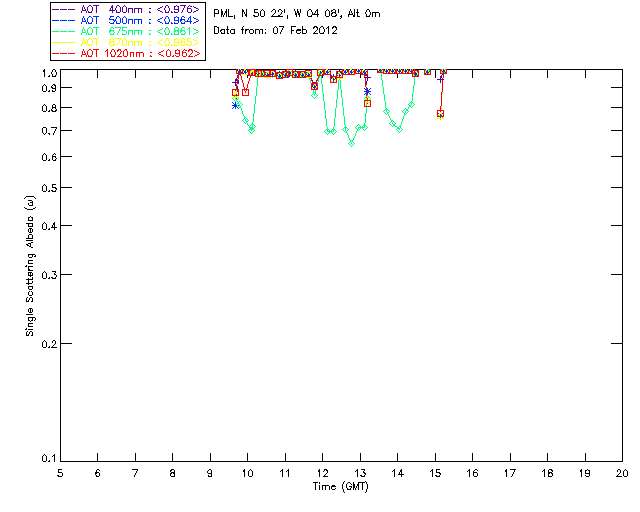Click the AOT 500nm legend entry

[x=127, y=20]
